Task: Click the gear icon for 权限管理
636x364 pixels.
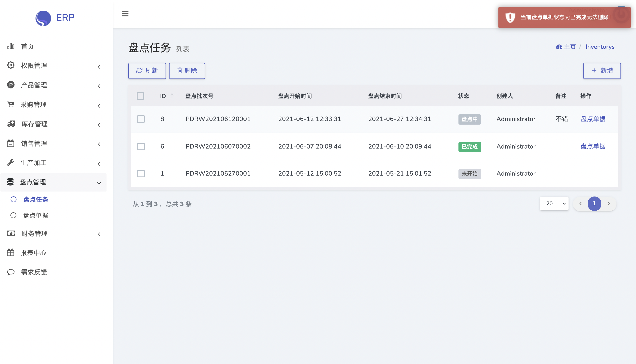Action: click(11, 65)
